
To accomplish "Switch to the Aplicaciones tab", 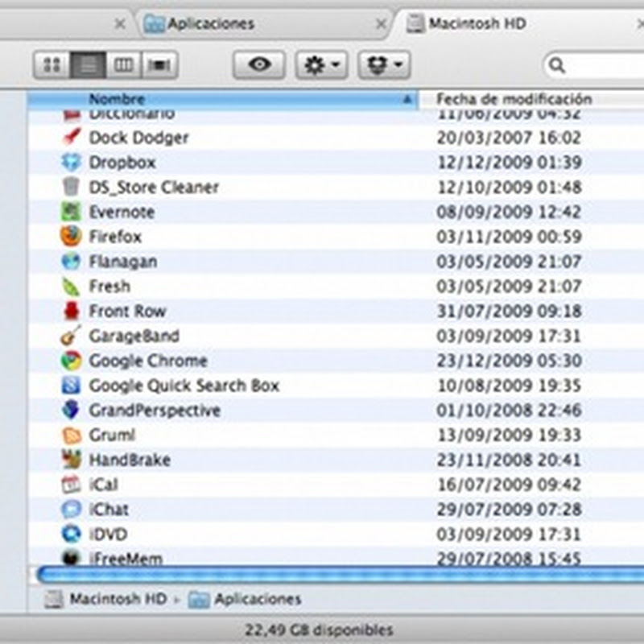I will (x=263, y=24).
